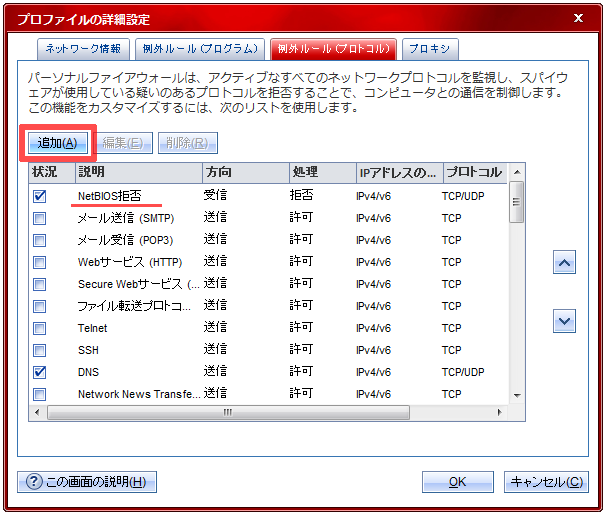This screenshot has width=606, height=515.
Task: Tick the Telnet rule checkbox
Action: pyautogui.click(x=40, y=328)
